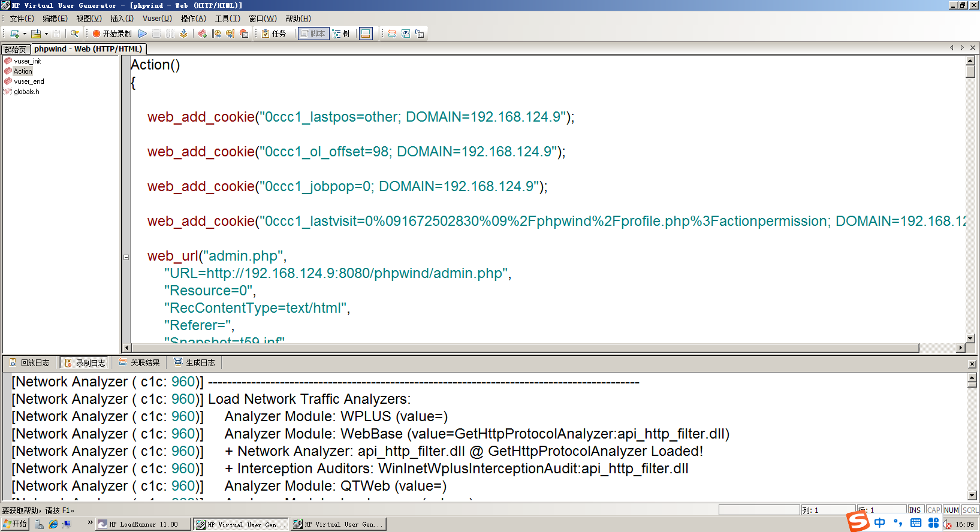This screenshot has height=532, width=980.
Task: Close the output log pane
Action: click(972, 364)
